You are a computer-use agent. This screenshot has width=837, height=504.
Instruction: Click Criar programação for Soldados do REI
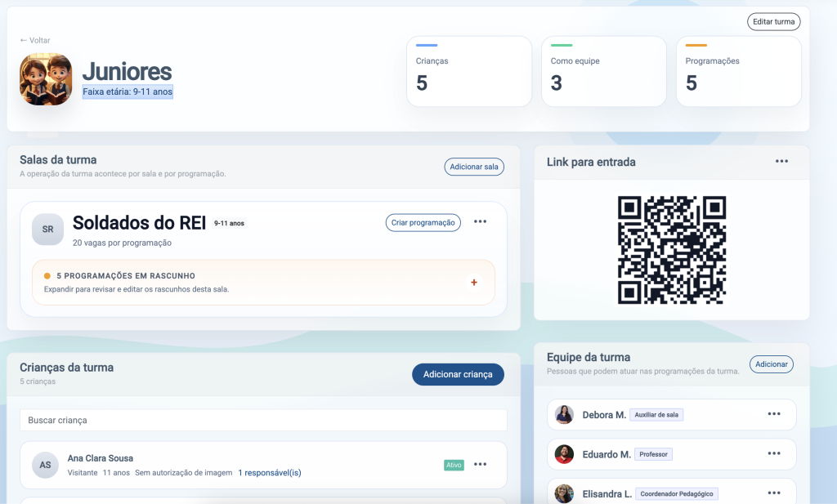[423, 222]
